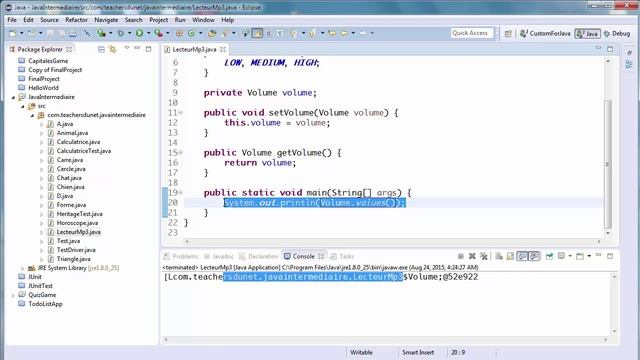Open the Display Selected Console dropdown
The height and width of the screenshot is (360, 640).
click(570, 256)
